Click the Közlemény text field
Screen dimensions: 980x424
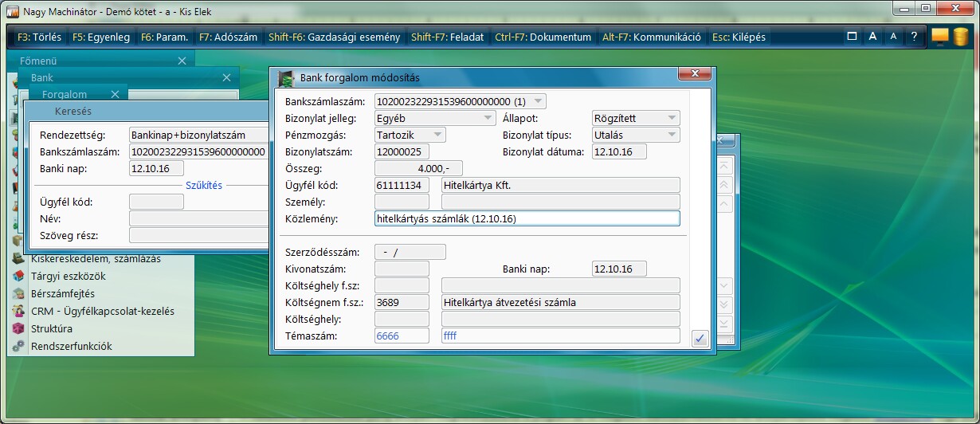coord(527,218)
